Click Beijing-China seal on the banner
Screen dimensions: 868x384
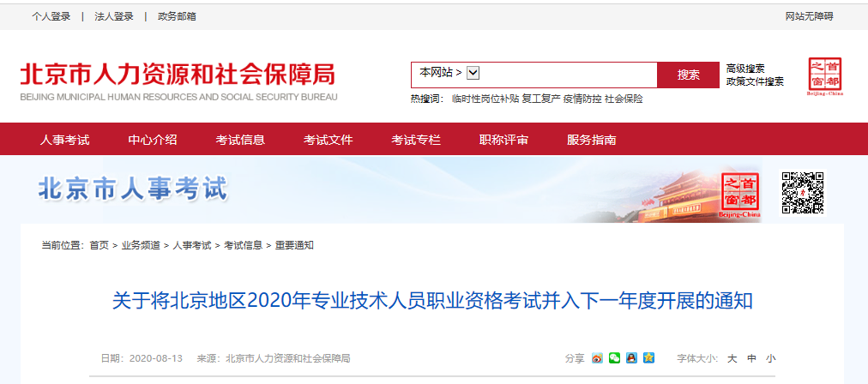tap(741, 195)
